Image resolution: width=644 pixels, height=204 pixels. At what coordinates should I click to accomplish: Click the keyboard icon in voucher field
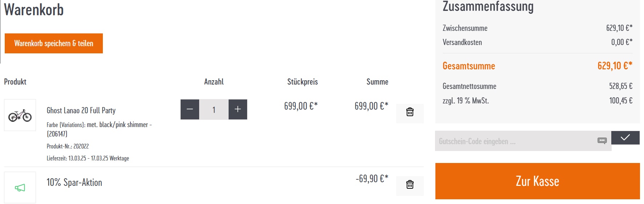tap(602, 141)
